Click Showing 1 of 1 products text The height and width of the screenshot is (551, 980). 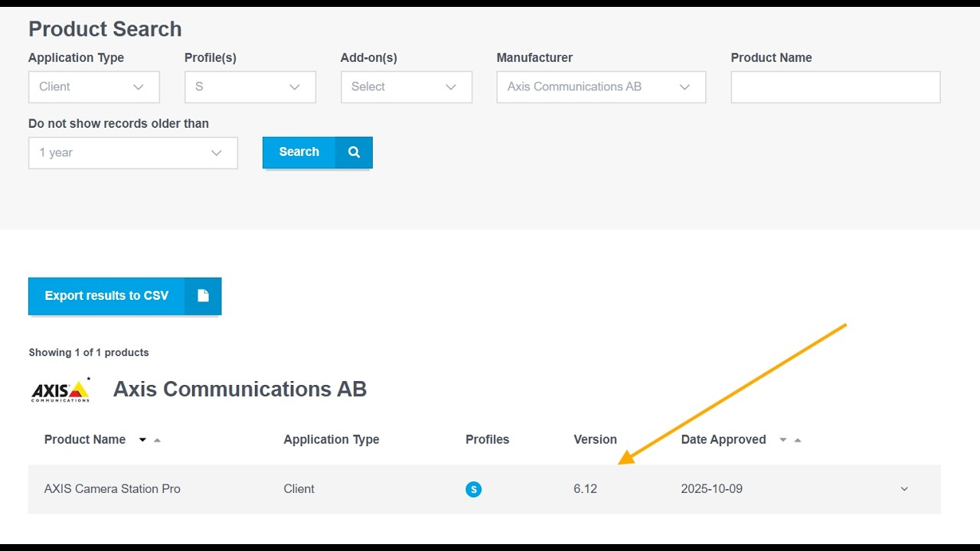89,353
